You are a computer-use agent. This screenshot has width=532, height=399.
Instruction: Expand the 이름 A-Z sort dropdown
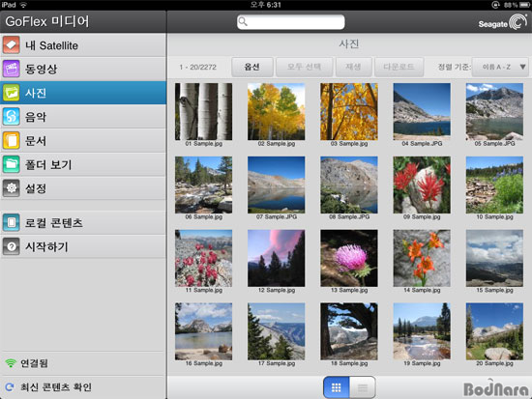pos(500,67)
